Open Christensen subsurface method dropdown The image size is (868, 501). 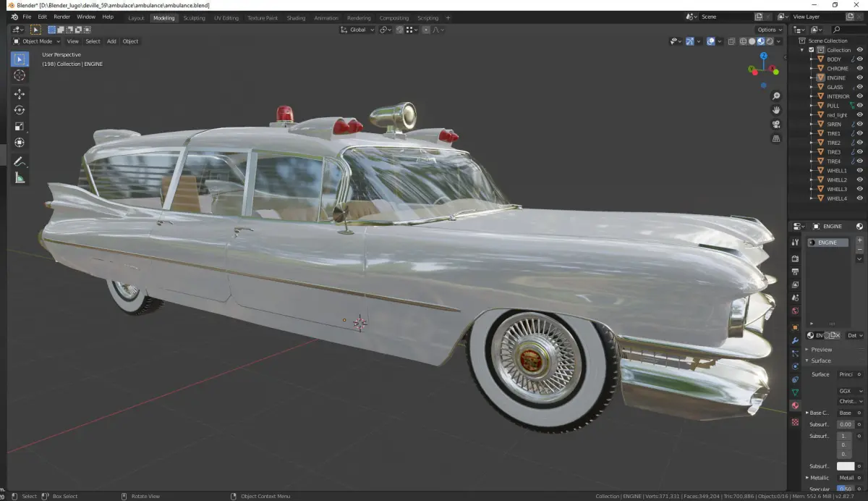pos(850,401)
